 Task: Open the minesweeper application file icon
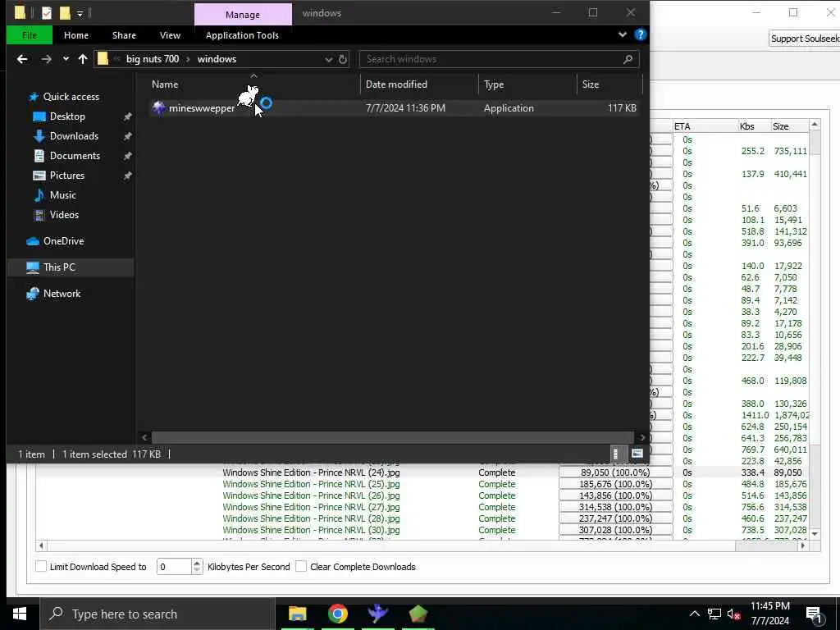(158, 107)
